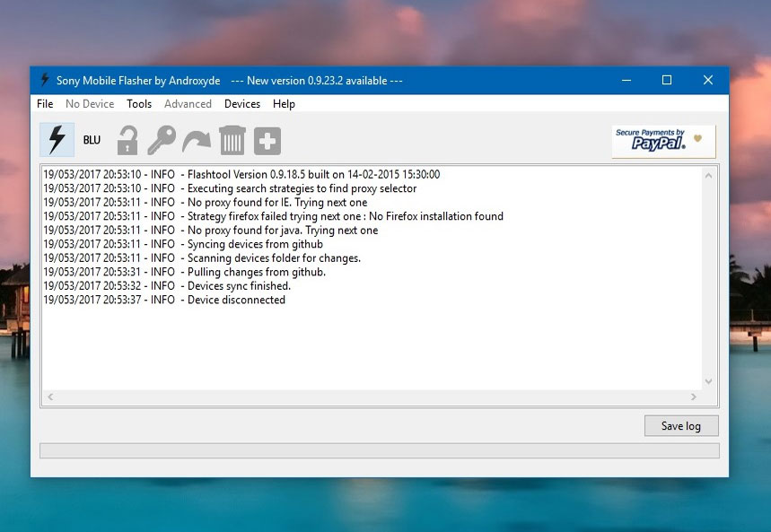Click log line 'Executing search strategies to find proxy selector'
Image resolution: width=771 pixels, height=532 pixels.
[x=230, y=188]
